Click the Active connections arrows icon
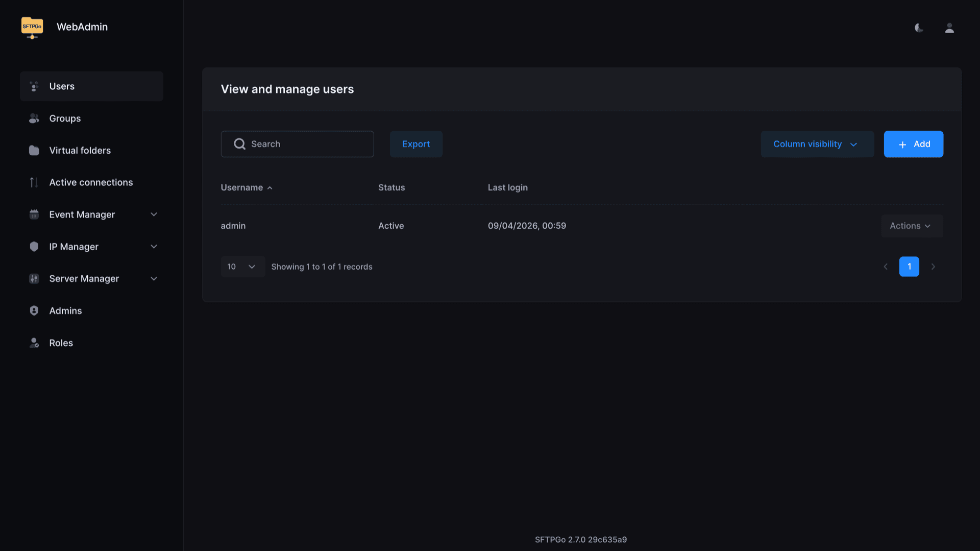This screenshot has width=980, height=551. (34, 182)
